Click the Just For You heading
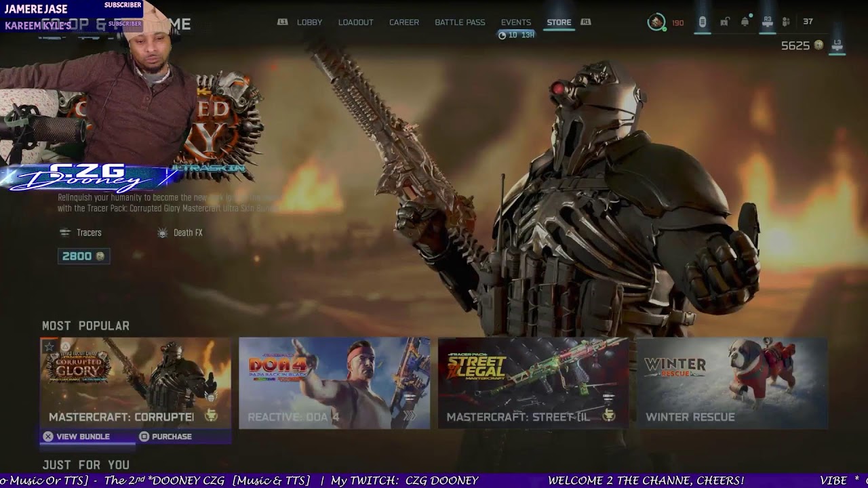This screenshot has height=488, width=868. pyautogui.click(x=85, y=465)
